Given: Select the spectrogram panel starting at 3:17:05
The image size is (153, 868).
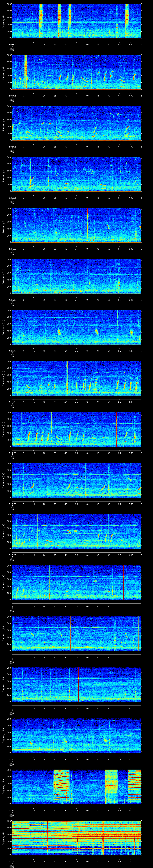Looking at the screenshot, I should click(x=77, y=736).
